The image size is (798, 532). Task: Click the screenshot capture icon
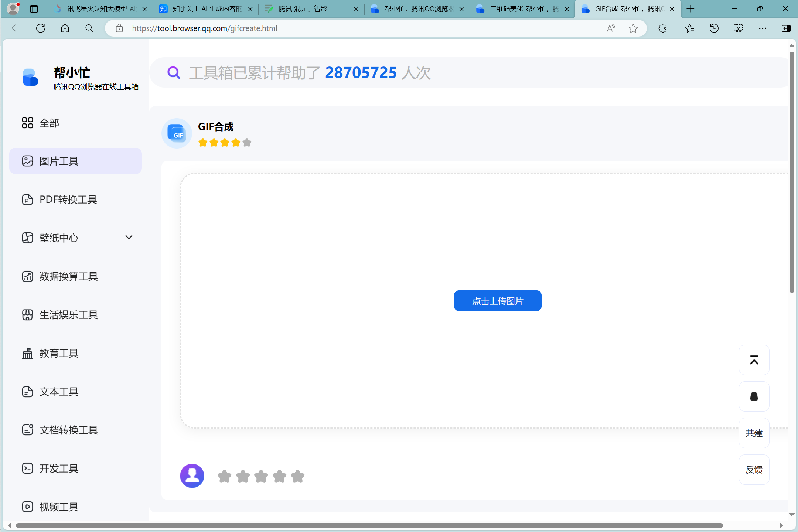(x=738, y=28)
